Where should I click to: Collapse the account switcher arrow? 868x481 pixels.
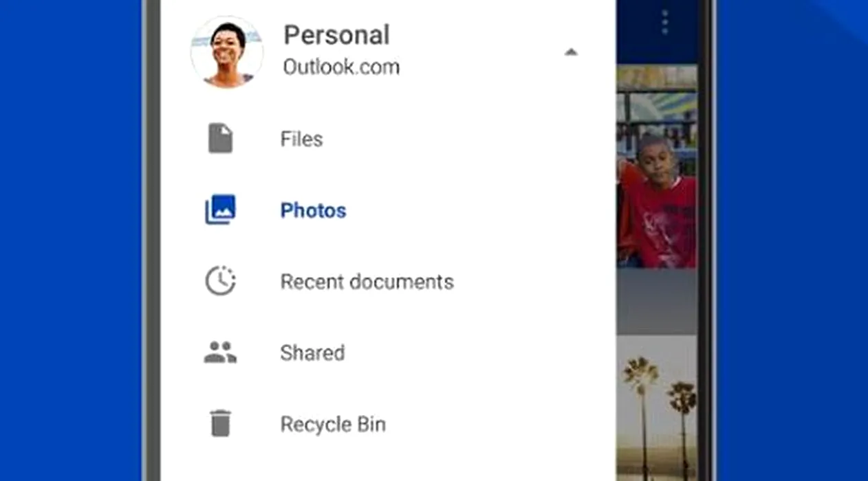(570, 52)
